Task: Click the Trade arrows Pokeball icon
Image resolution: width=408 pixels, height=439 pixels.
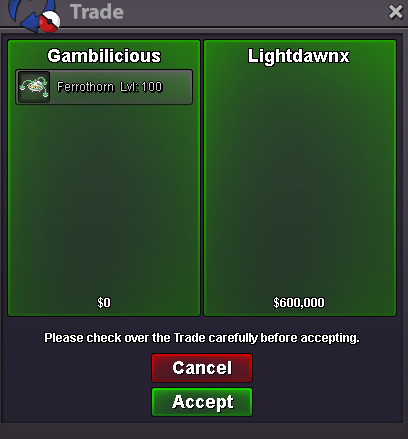Action: [x=34, y=15]
